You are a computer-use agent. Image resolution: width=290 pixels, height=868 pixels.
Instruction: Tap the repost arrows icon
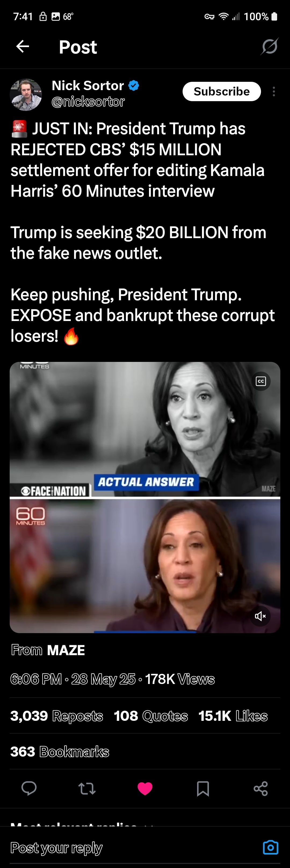pos(87,788)
